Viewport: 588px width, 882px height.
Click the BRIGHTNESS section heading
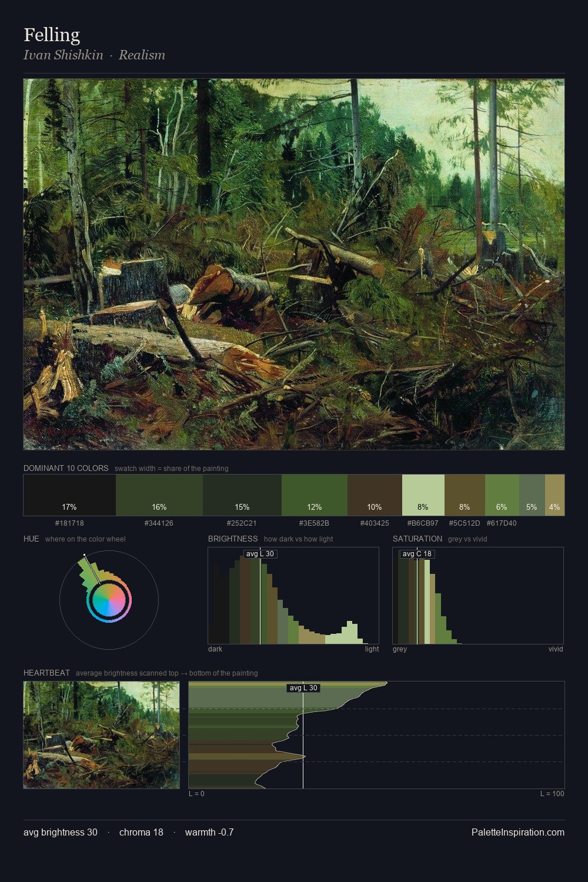(233, 539)
